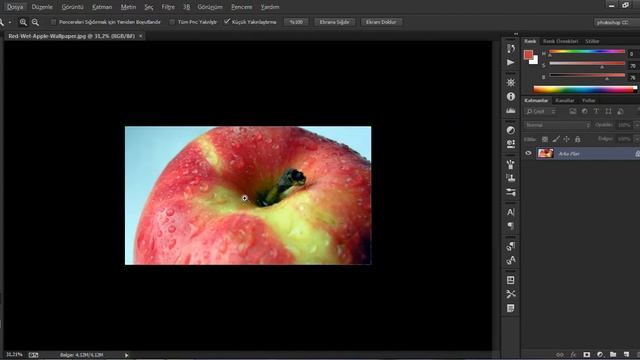Toggle lock image pixels brush icon
This screenshot has height=360, width=640.
click(556, 140)
